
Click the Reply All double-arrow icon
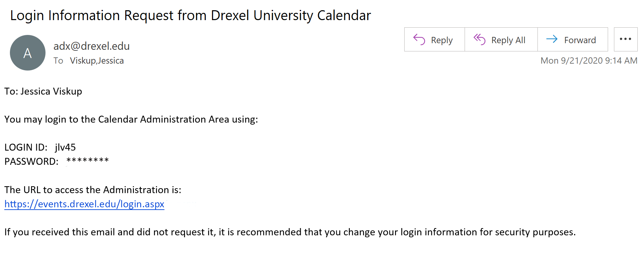pos(479,40)
